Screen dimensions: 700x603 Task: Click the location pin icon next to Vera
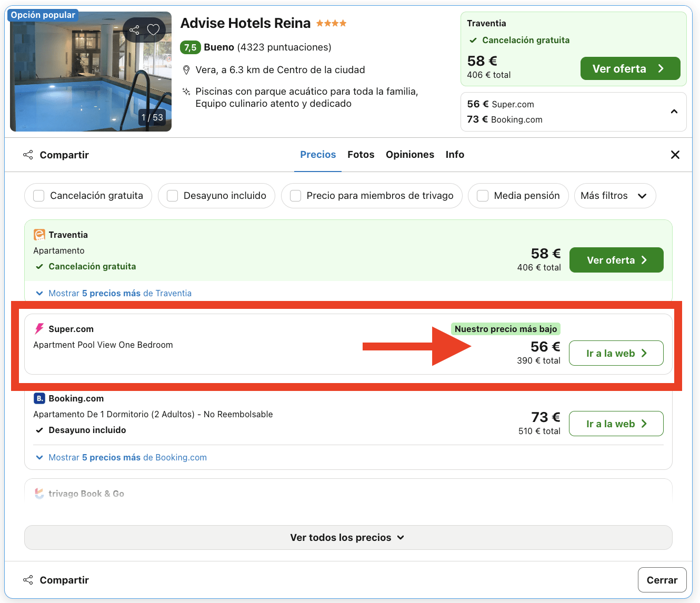(187, 69)
